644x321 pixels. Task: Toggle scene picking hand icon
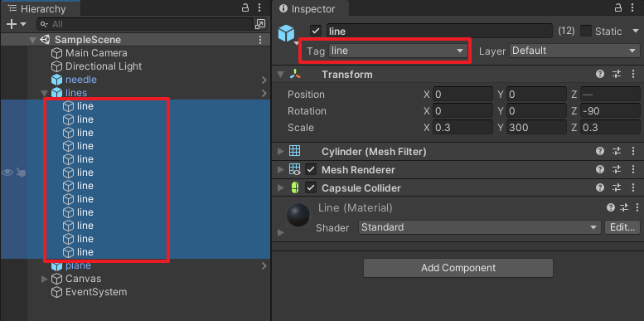21,173
